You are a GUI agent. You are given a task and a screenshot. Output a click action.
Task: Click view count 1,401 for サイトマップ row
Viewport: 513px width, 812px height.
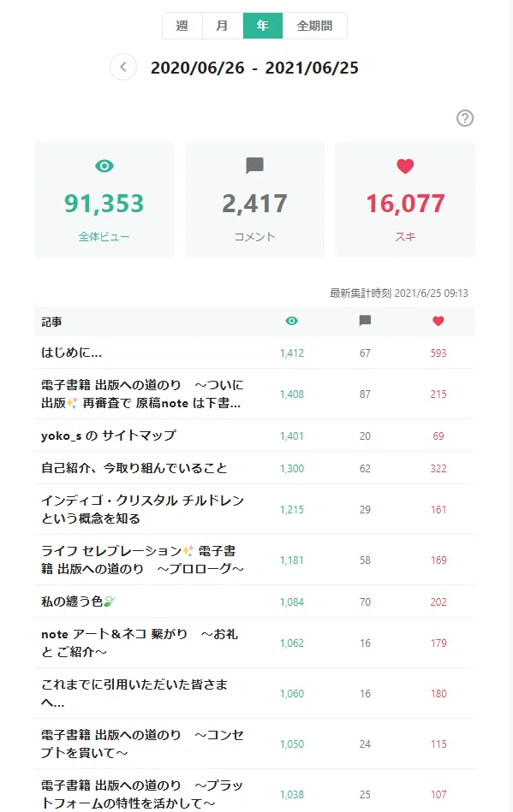(292, 436)
